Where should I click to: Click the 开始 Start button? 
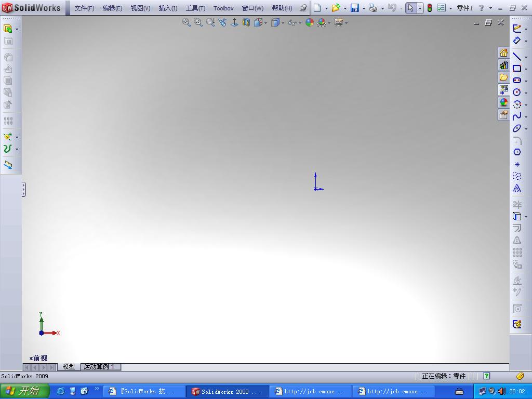point(25,391)
